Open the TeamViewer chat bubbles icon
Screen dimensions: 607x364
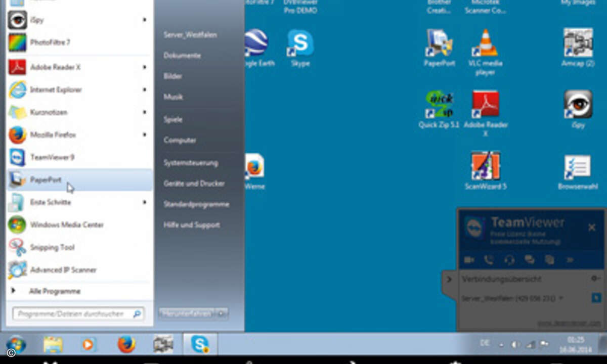tap(530, 260)
